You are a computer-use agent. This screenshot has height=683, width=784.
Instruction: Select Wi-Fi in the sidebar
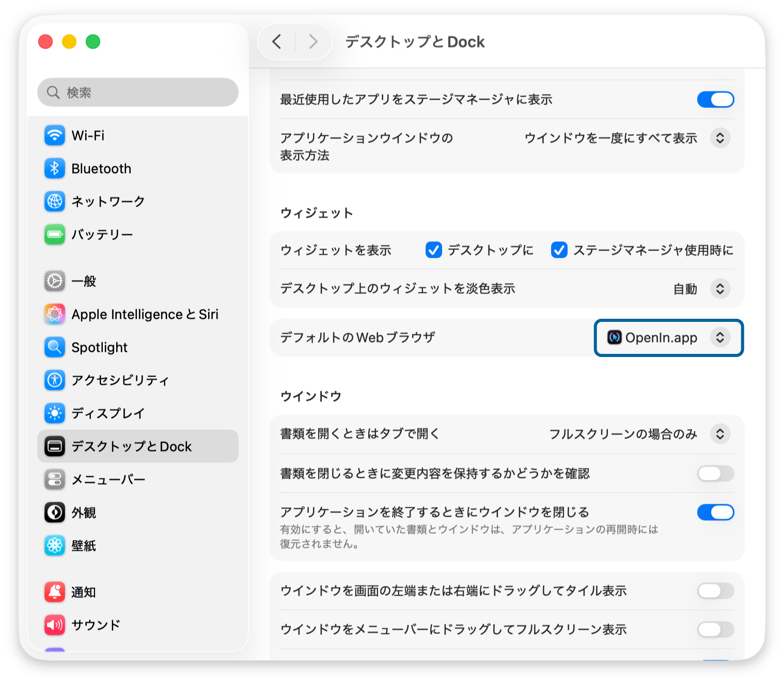[x=138, y=135]
